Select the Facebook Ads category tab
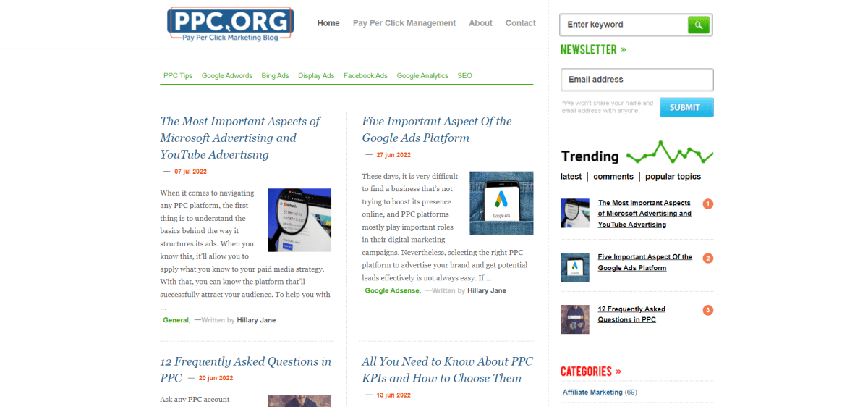Screen dimensions: 868x407 coord(365,75)
